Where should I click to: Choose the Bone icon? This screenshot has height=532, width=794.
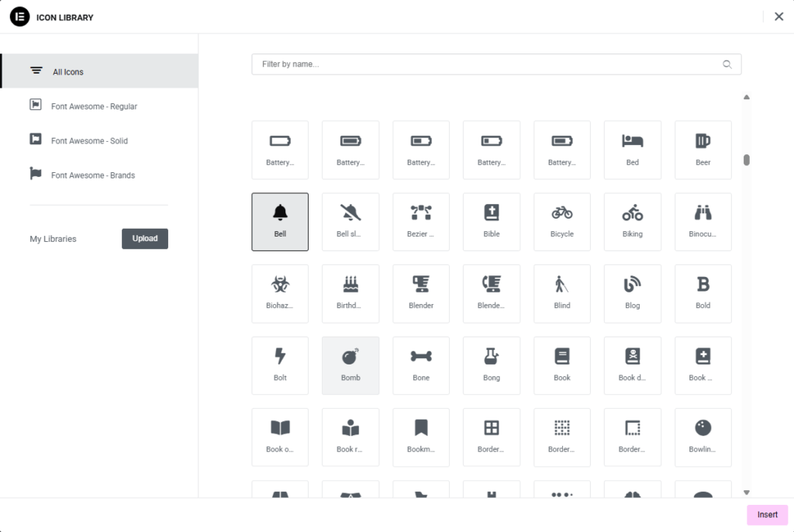click(421, 365)
